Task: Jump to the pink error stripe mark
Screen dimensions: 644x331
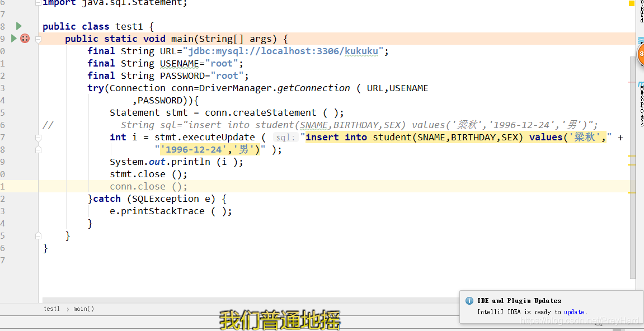Action: tap(632, 83)
